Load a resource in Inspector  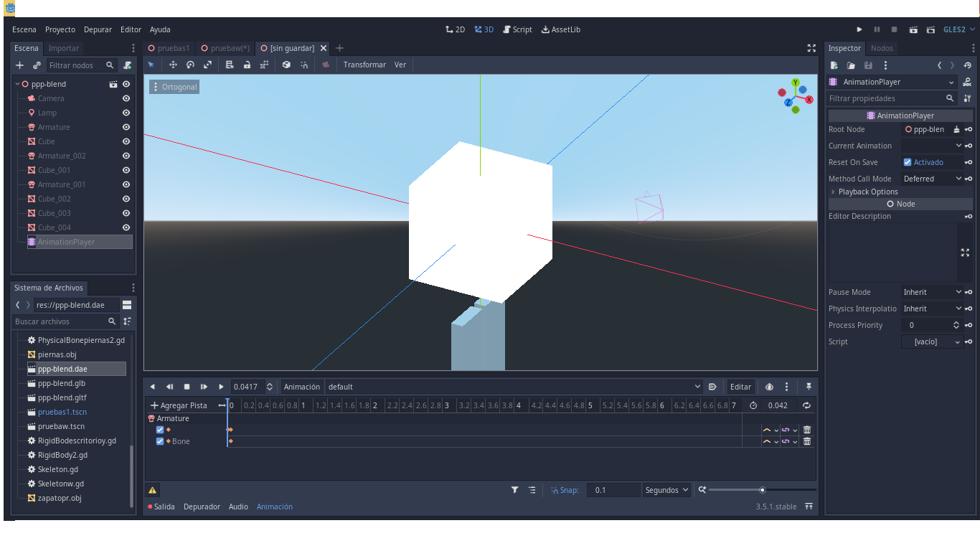point(851,65)
